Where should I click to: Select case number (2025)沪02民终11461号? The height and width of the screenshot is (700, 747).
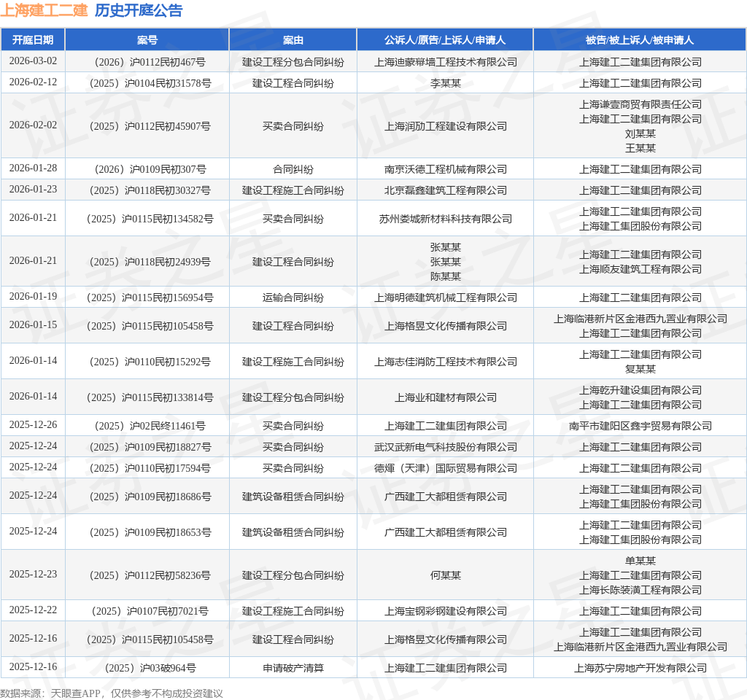point(150,426)
